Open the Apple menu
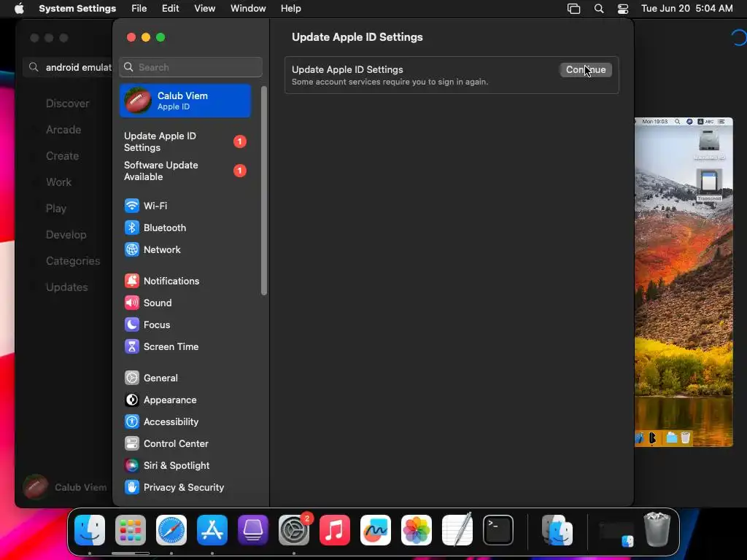This screenshot has width=747, height=560. (x=19, y=9)
